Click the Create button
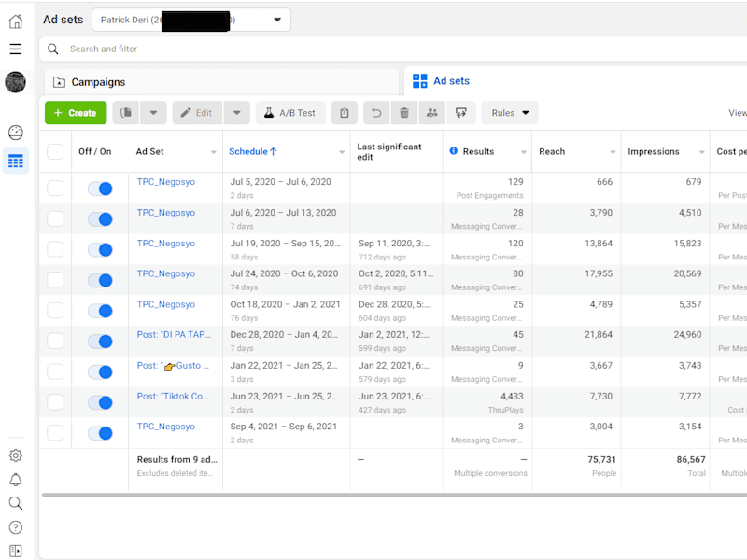Viewport: 747px width, 560px height. pos(76,113)
